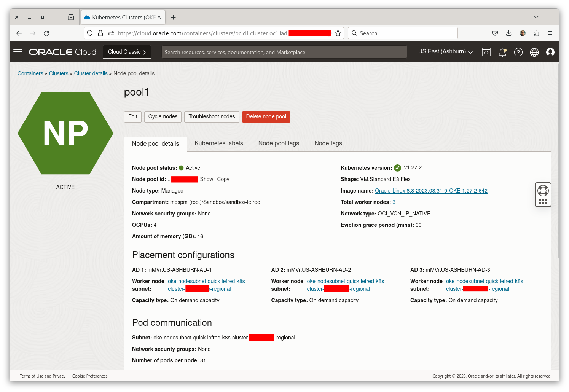Switch to Cloud Classic
This screenshot has width=569, height=392.
coord(127,52)
